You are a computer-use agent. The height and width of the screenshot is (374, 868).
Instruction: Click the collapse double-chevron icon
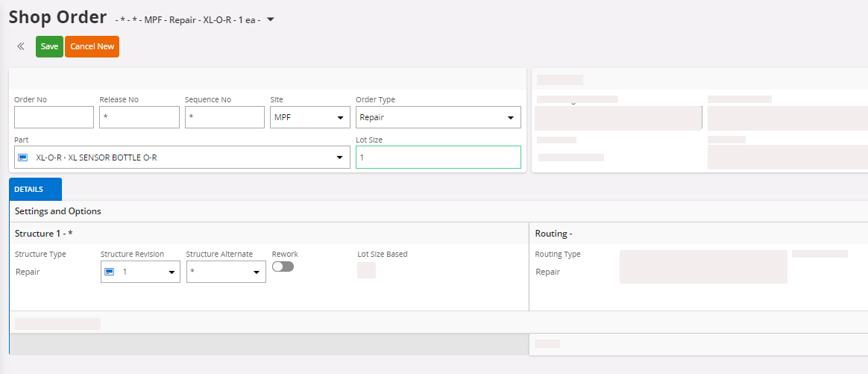point(21,46)
